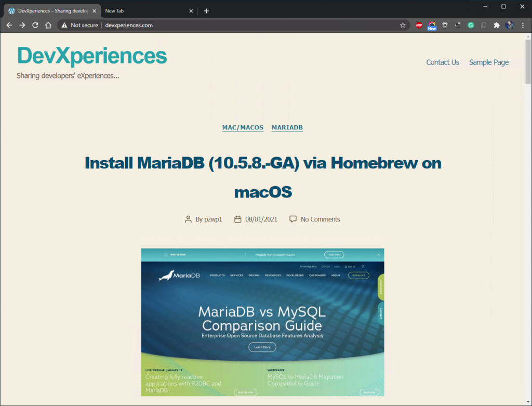This screenshot has height=406, width=532.
Task: Open the browser home page
Action: (x=48, y=25)
